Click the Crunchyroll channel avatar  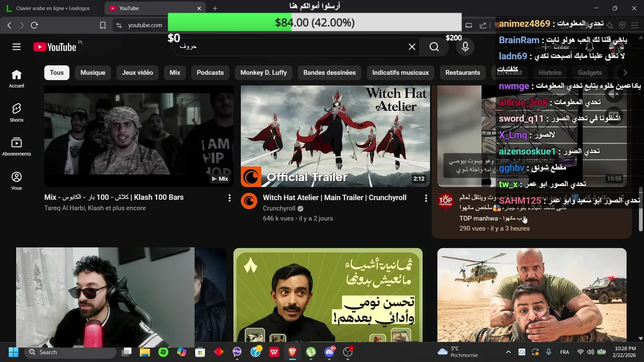249,202
